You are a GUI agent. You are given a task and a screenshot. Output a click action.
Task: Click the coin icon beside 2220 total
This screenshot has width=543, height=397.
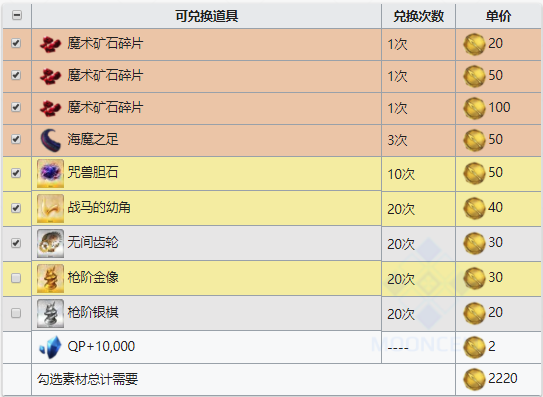pos(474,379)
